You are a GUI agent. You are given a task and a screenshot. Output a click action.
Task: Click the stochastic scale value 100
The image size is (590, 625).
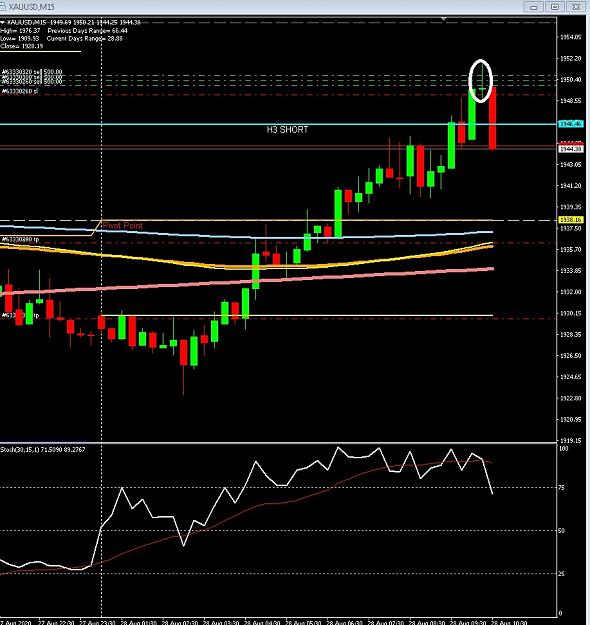coord(564,449)
